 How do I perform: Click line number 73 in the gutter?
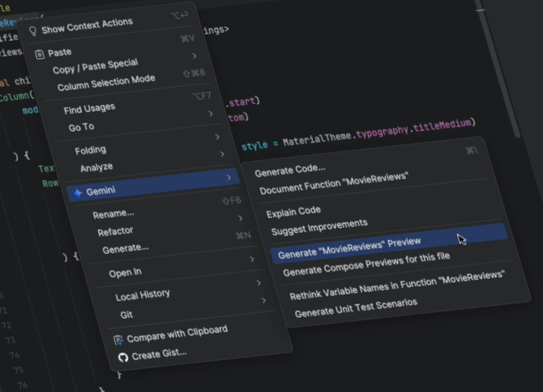coord(10,340)
